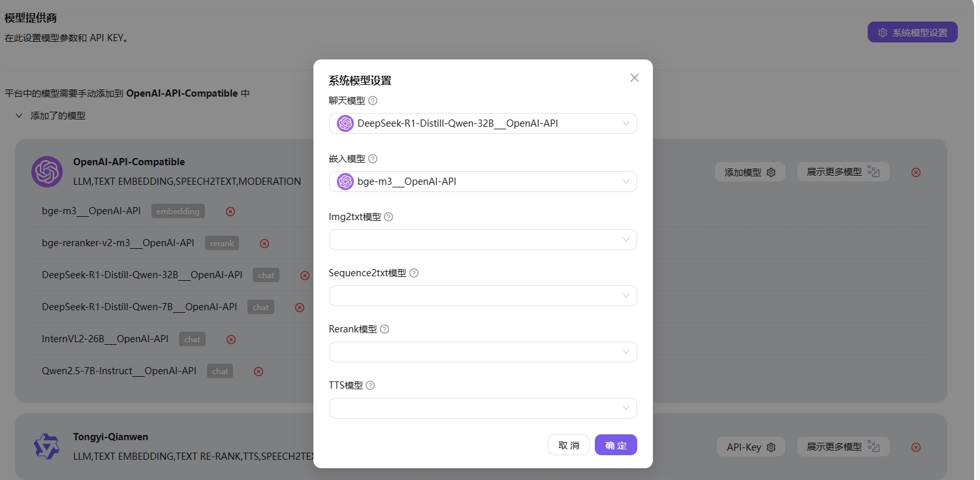Click the help icon next to TTS模型

pos(370,385)
